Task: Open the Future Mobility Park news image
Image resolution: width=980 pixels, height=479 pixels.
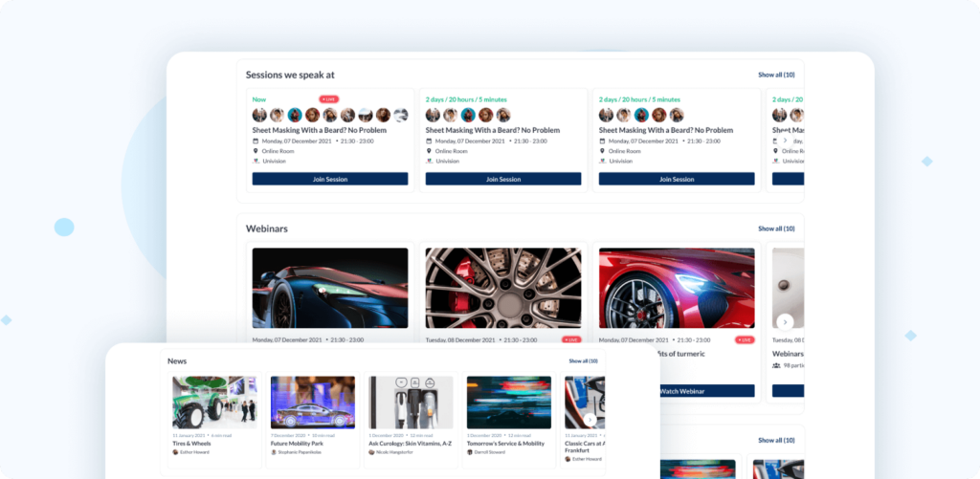Action: click(313, 403)
